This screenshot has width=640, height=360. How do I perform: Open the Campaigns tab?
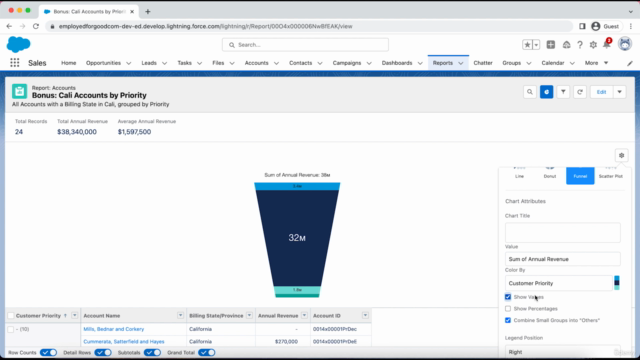(x=347, y=63)
